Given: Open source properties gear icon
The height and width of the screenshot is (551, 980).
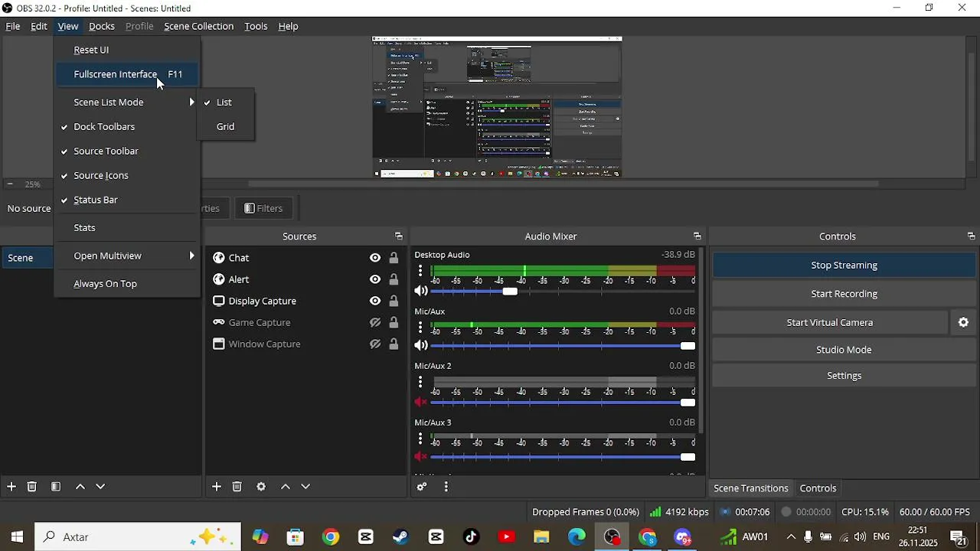Looking at the screenshot, I should (x=261, y=487).
